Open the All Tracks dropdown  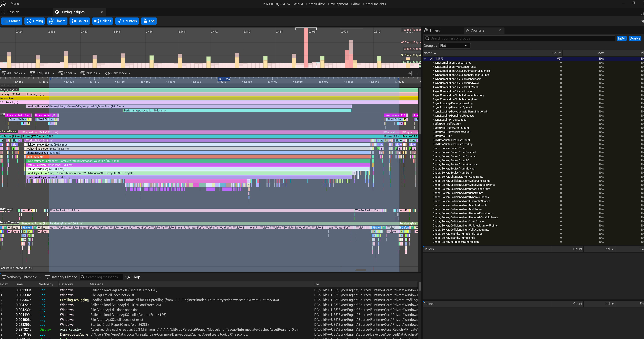[x=14, y=73]
